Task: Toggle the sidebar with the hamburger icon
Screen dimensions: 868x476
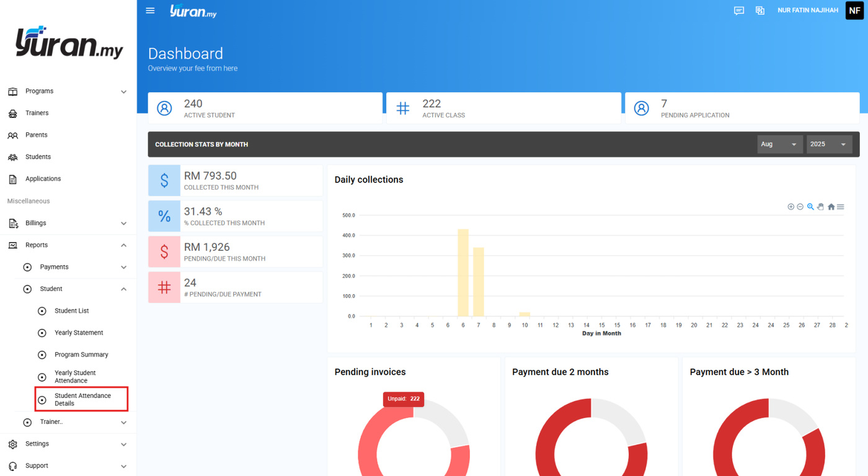Action: tap(150, 11)
